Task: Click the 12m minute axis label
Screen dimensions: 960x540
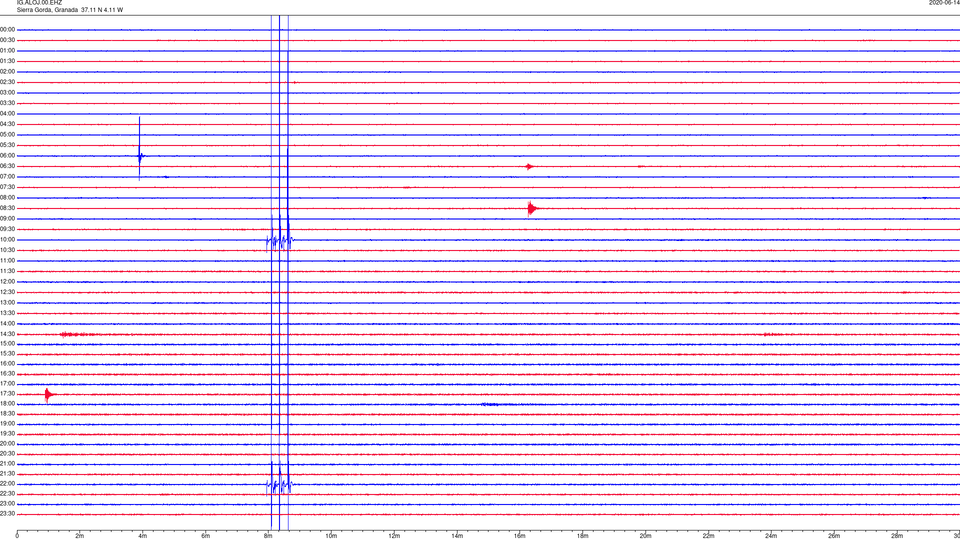Action: (394, 536)
